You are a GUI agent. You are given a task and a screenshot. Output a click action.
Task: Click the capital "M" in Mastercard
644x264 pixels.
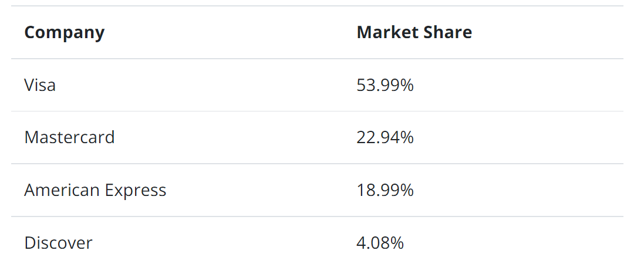click(x=31, y=137)
